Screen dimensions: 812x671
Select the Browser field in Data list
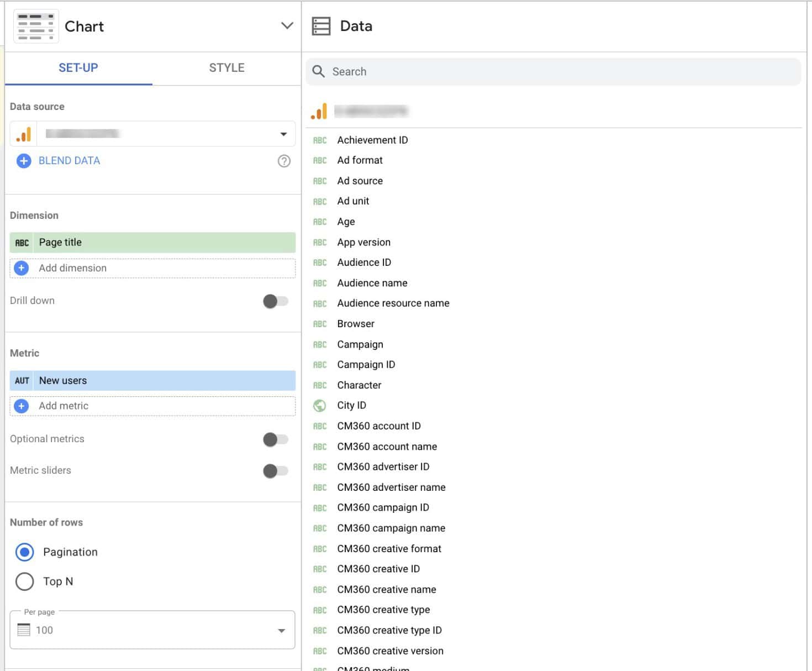pos(356,324)
